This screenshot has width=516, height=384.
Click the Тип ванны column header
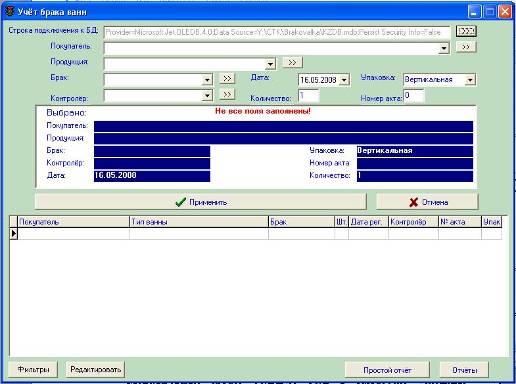[199, 222]
